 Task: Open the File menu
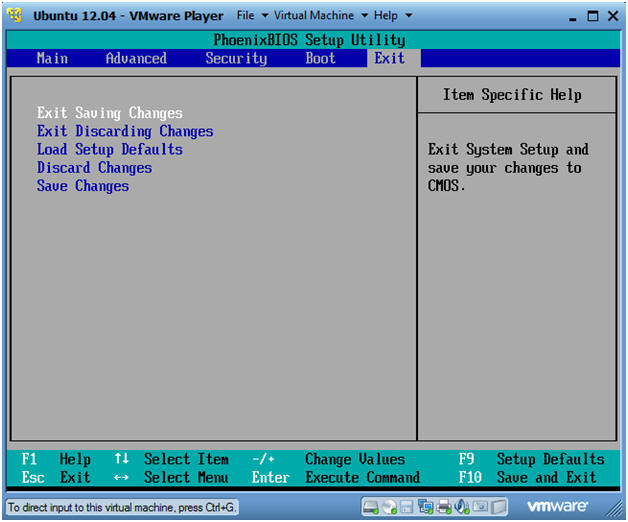click(x=246, y=16)
